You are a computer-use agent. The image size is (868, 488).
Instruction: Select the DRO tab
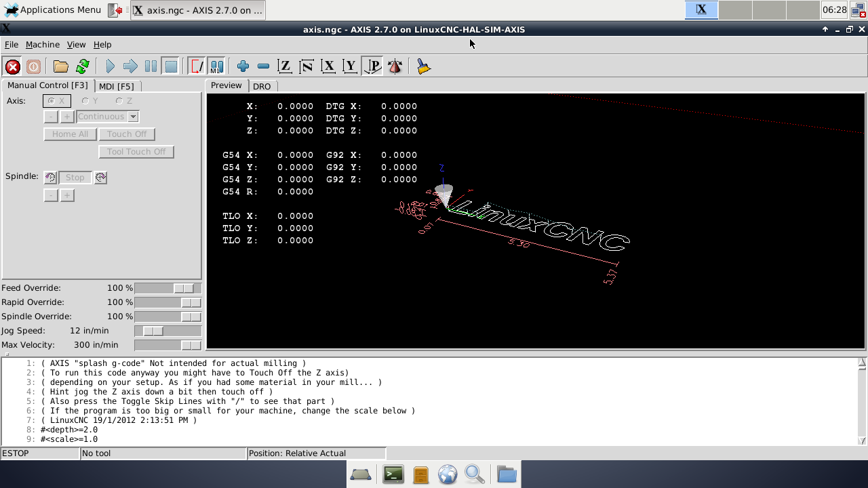coord(262,86)
